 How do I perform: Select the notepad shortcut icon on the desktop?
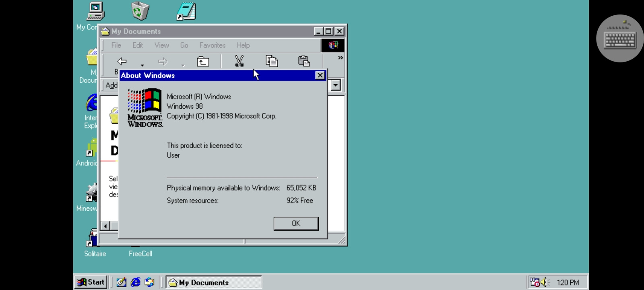point(186,11)
